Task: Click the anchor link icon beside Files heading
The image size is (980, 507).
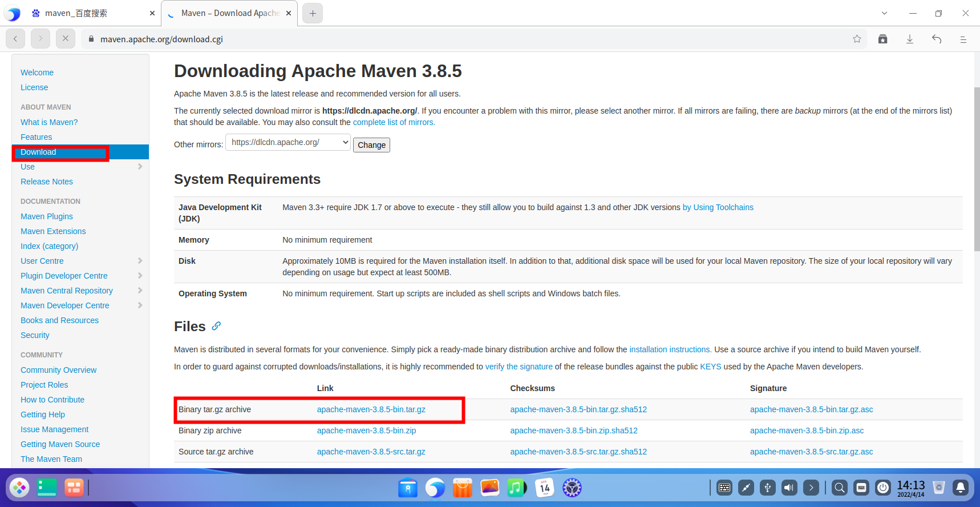Action: pyautogui.click(x=216, y=326)
